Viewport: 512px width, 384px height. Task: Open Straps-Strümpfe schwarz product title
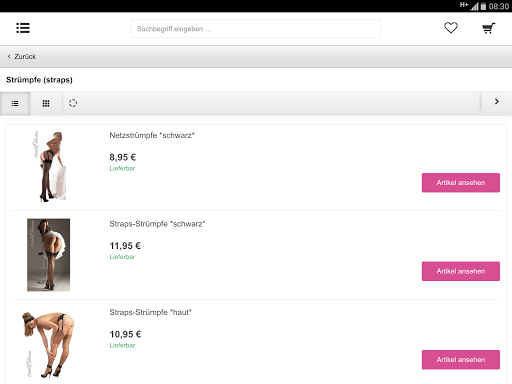[157, 224]
